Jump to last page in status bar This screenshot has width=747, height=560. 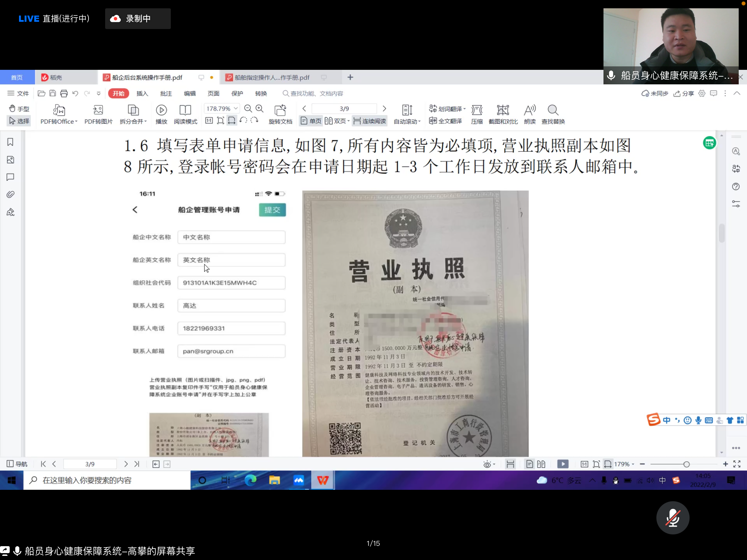tap(137, 464)
